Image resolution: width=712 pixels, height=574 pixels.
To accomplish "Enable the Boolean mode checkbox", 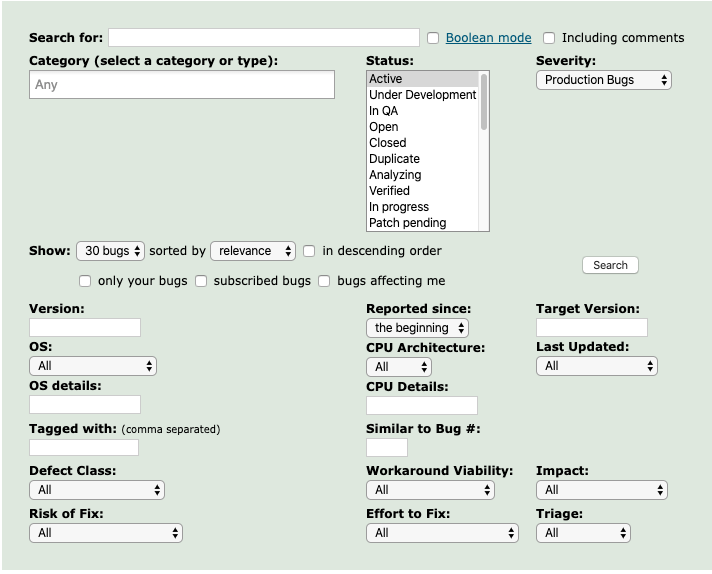I will point(433,38).
